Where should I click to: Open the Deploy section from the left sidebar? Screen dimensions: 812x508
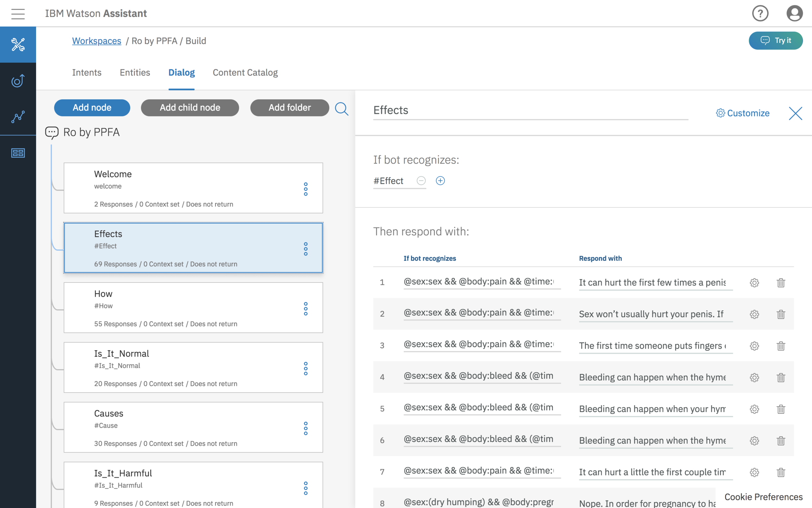(18, 81)
